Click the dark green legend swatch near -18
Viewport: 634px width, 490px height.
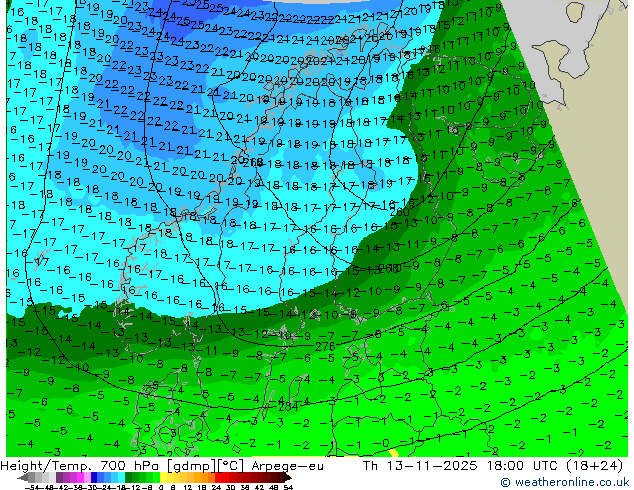click(129, 478)
